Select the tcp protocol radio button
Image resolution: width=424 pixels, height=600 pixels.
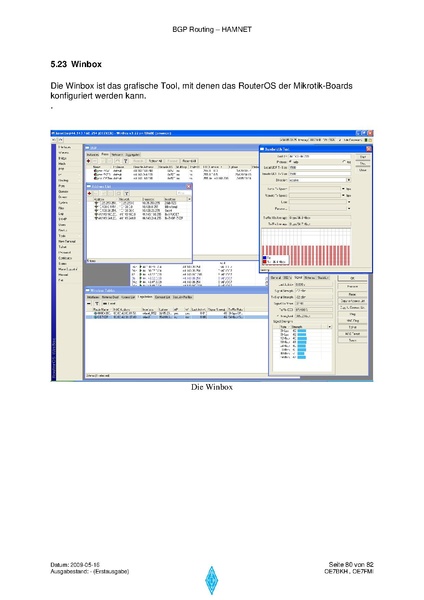(x=344, y=161)
